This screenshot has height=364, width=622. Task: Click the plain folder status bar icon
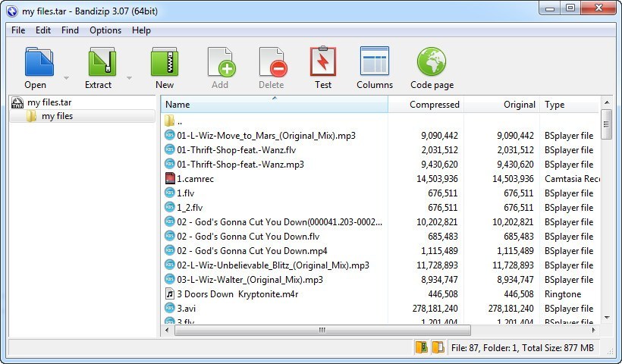[438, 347]
